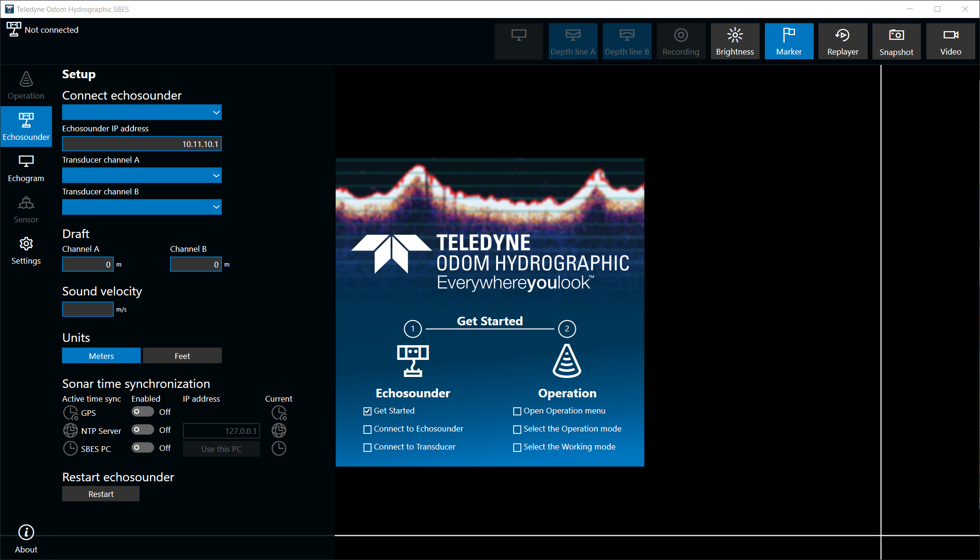980x560 pixels.
Task: Open Transducer channel A dropdown
Action: coord(142,175)
